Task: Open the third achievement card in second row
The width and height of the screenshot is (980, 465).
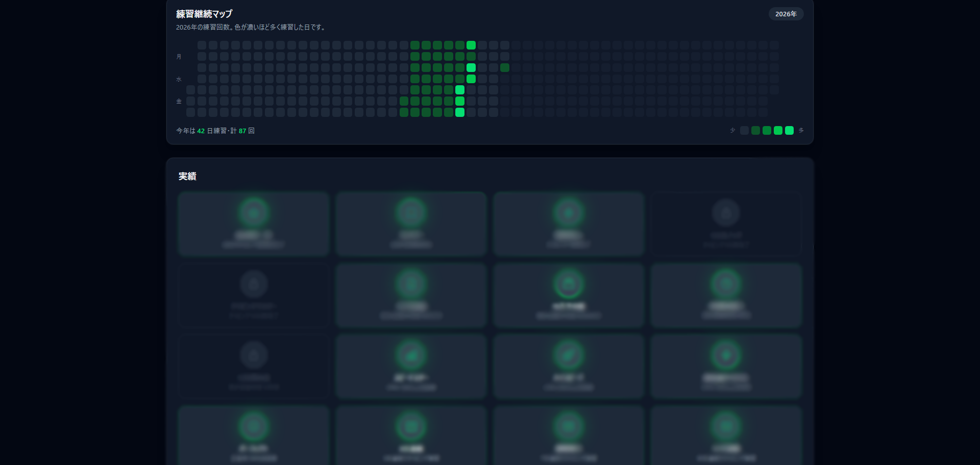Action: click(568, 295)
